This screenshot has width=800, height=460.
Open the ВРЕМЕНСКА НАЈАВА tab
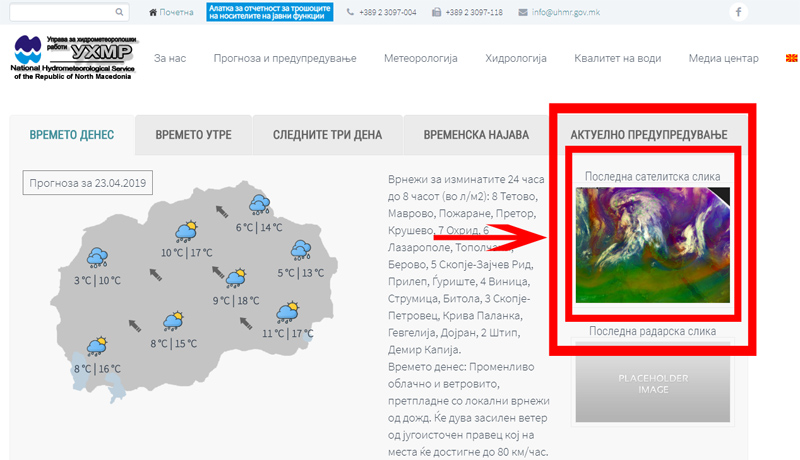coord(476,135)
